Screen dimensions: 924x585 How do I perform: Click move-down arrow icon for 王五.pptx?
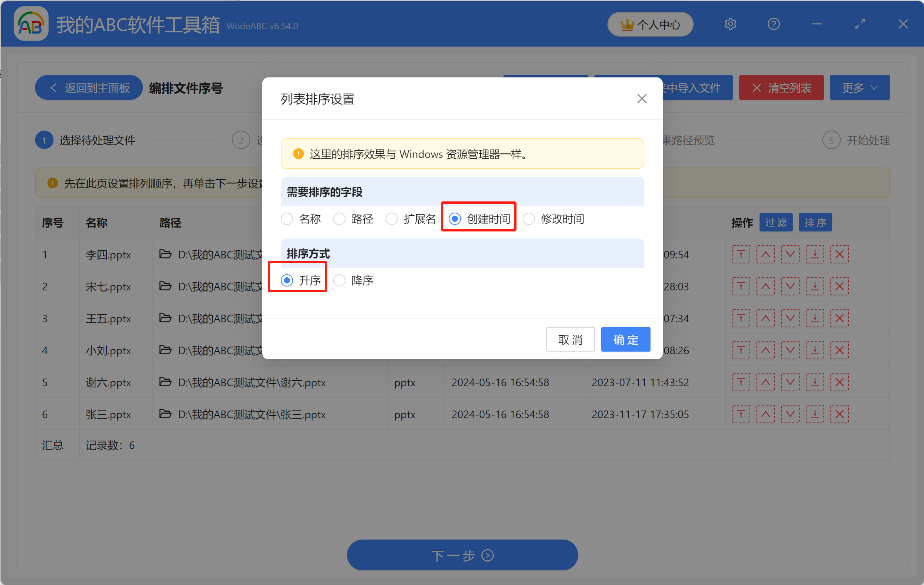[790, 318]
